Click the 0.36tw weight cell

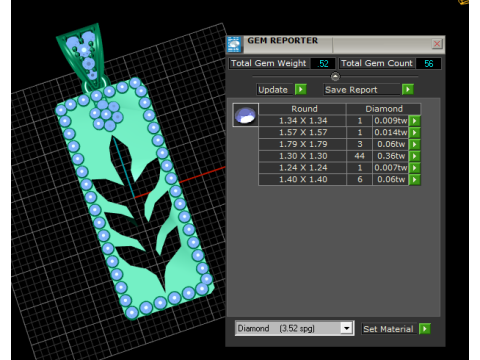[x=391, y=156]
